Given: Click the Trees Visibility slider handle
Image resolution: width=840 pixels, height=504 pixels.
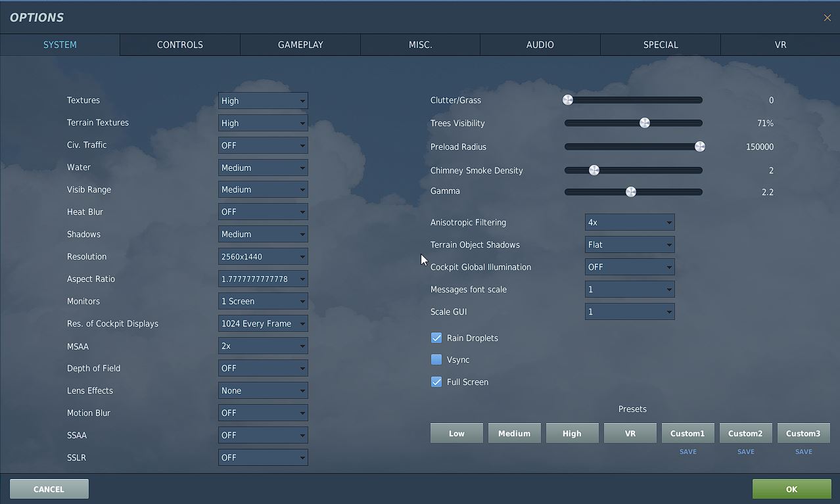Looking at the screenshot, I should (645, 123).
